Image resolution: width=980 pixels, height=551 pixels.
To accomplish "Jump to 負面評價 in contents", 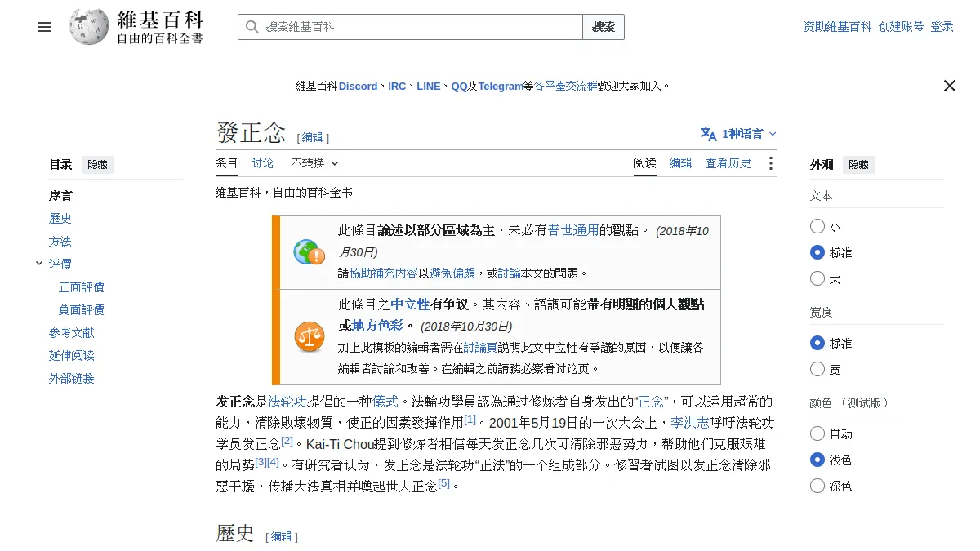I will pyautogui.click(x=82, y=310).
